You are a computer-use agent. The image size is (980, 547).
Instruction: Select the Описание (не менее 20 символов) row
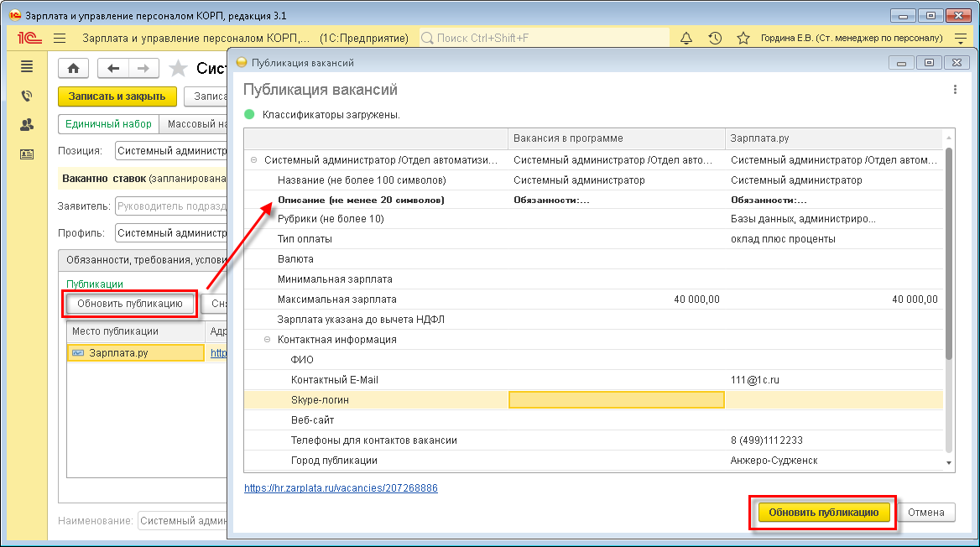(x=593, y=200)
